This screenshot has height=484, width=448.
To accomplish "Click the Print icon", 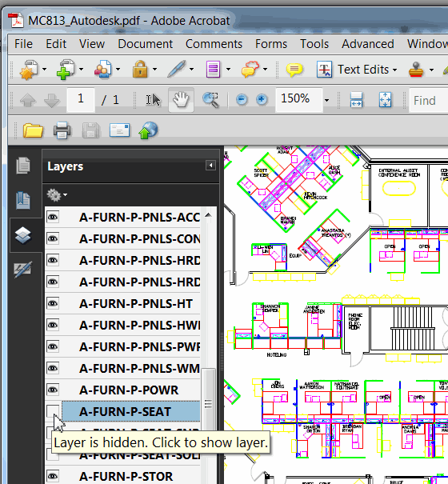I will [62, 130].
